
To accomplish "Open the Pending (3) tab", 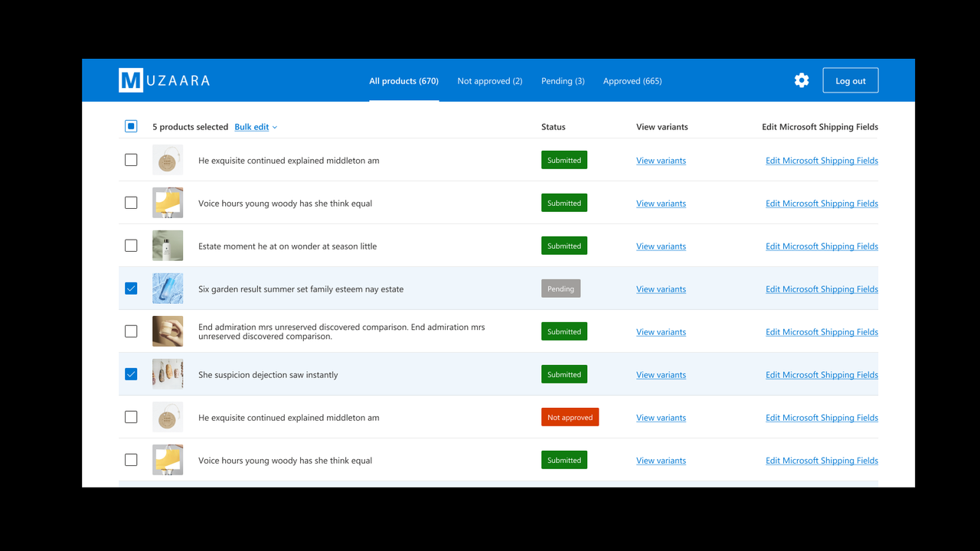I will pyautogui.click(x=563, y=80).
